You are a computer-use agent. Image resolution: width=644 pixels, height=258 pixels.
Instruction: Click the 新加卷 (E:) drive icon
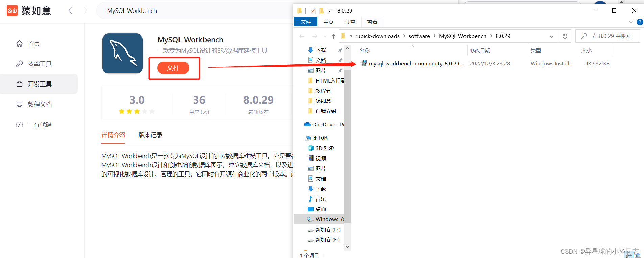click(x=311, y=240)
